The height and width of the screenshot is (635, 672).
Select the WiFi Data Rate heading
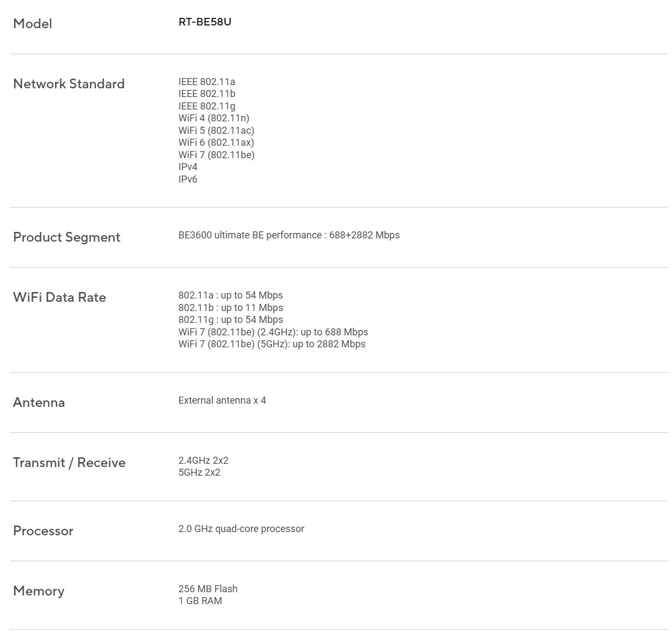[x=60, y=297]
